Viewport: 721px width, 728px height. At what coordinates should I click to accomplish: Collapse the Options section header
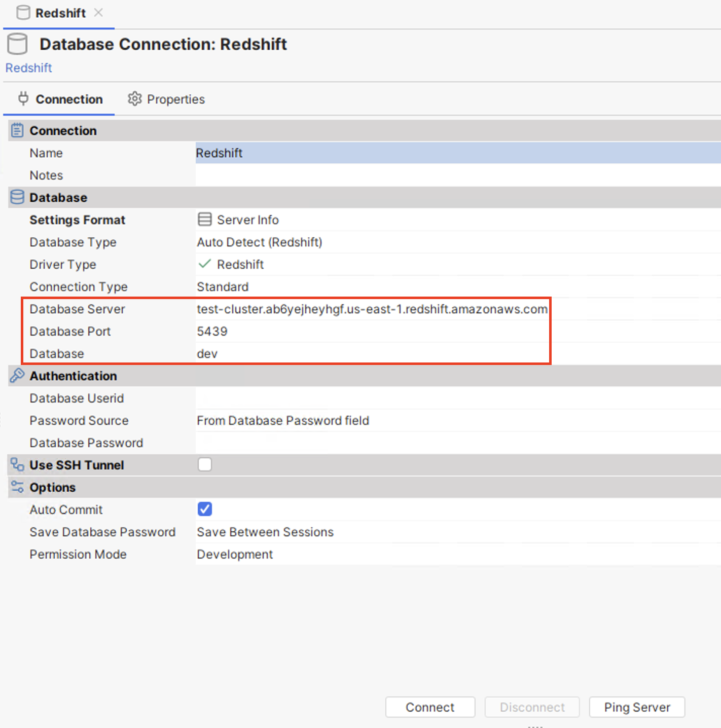click(x=365, y=487)
